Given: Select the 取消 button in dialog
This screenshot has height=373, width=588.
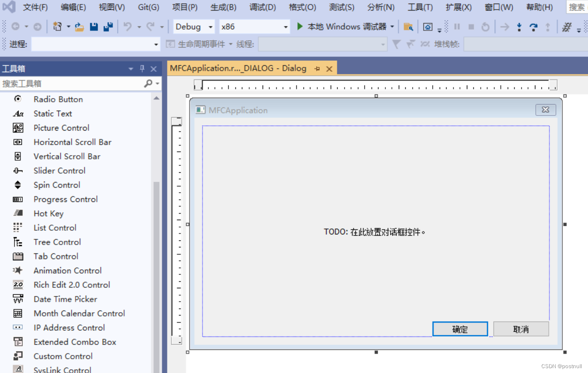Looking at the screenshot, I should pos(521,329).
